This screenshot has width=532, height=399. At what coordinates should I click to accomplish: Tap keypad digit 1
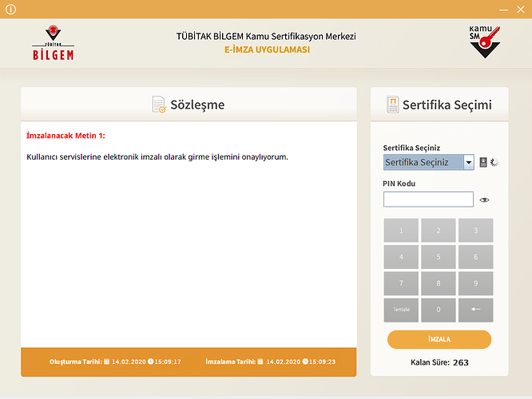click(401, 231)
